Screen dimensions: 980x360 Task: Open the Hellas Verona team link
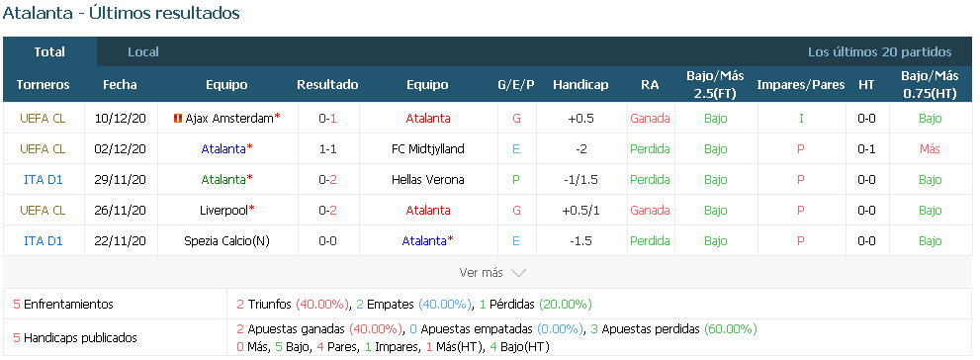click(427, 179)
